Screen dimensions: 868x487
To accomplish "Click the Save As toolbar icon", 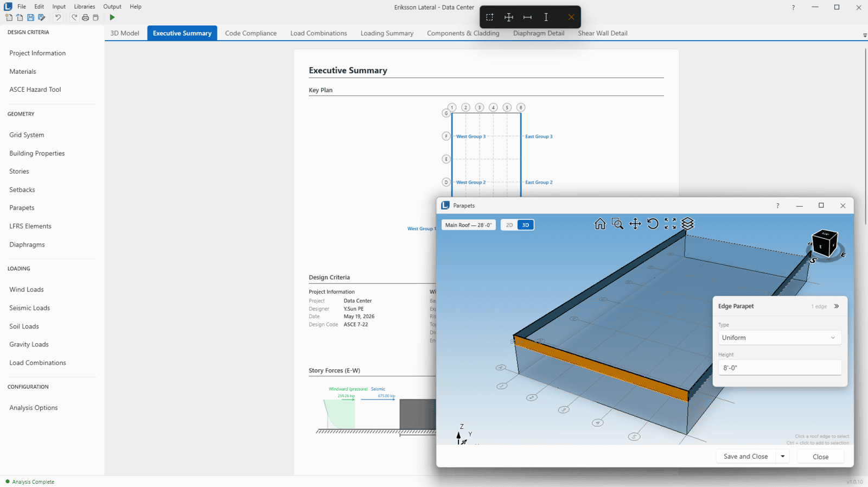I will (x=41, y=17).
